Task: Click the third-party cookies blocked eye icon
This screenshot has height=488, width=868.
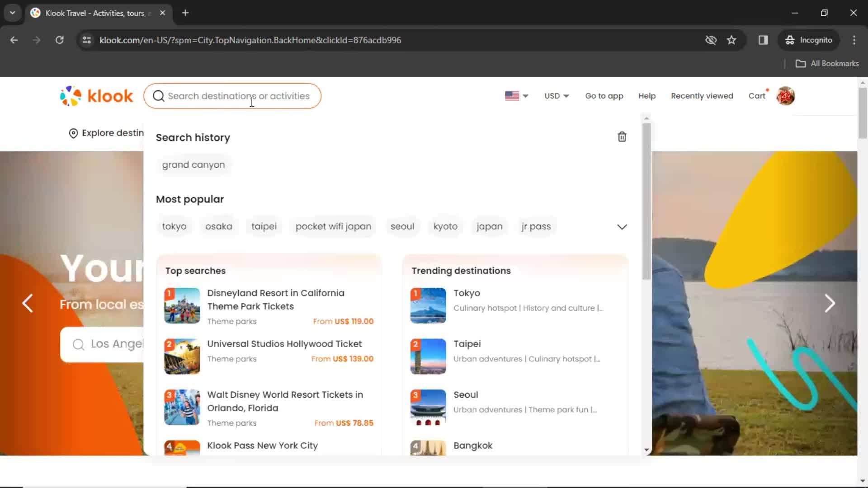Action: (x=711, y=40)
